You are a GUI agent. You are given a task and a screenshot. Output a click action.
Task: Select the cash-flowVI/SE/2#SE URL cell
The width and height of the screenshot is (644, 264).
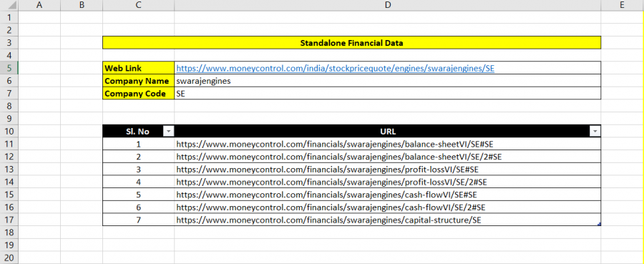pos(387,207)
